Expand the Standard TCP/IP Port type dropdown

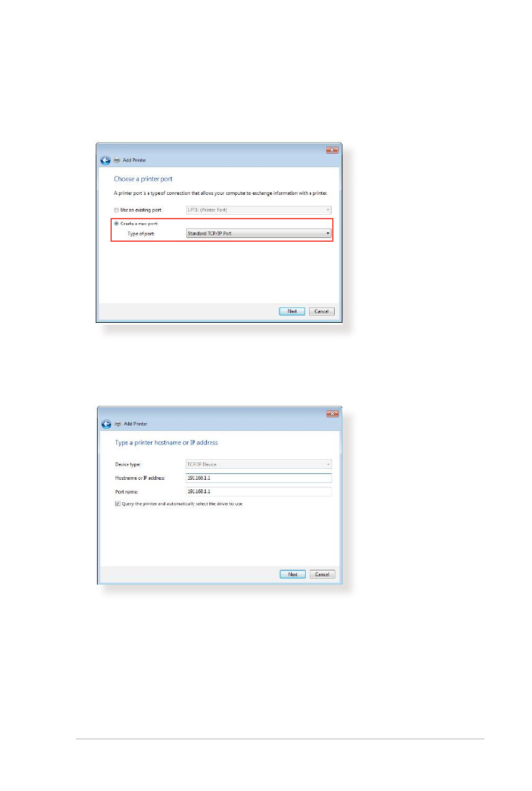point(258,233)
